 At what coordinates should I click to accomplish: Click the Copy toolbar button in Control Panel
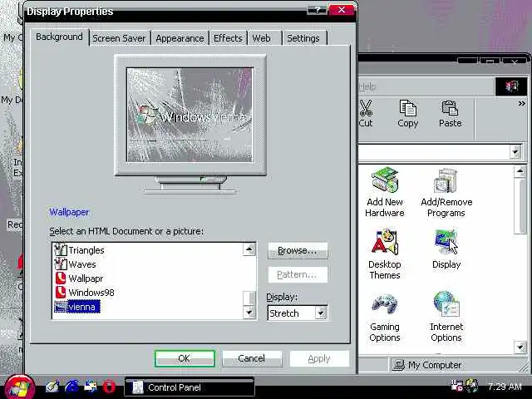click(x=407, y=114)
